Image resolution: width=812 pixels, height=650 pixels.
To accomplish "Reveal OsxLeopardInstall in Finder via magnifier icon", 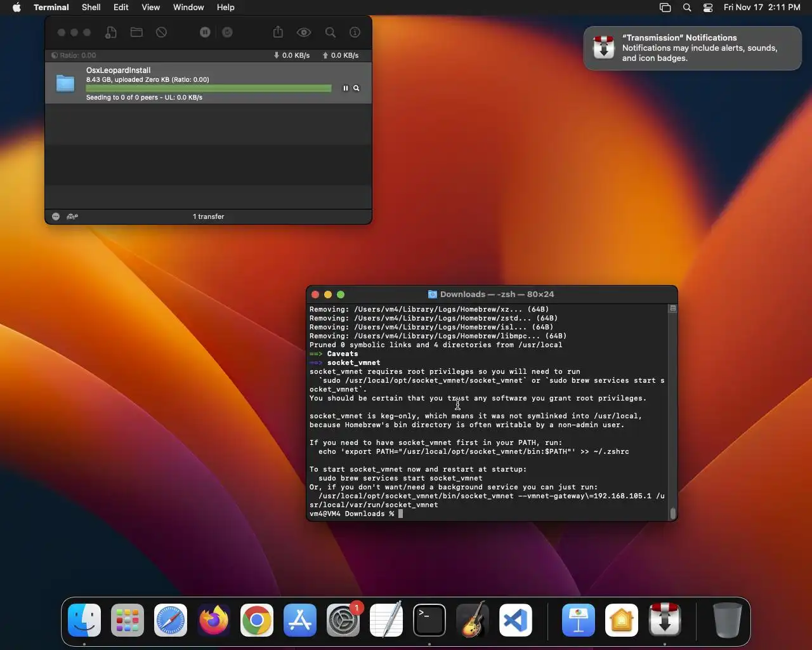I will click(357, 88).
